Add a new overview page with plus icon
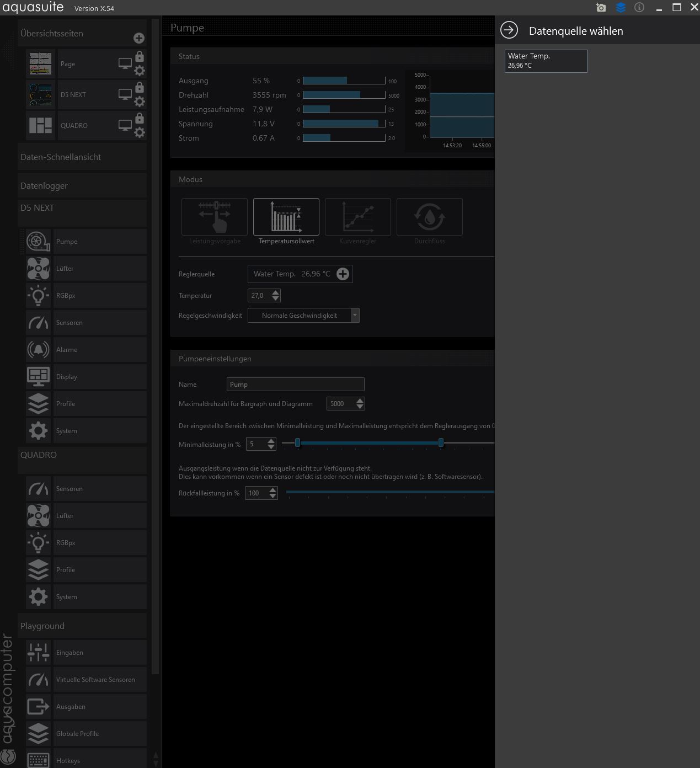Screen dimensions: 700x768 [x=139, y=38]
